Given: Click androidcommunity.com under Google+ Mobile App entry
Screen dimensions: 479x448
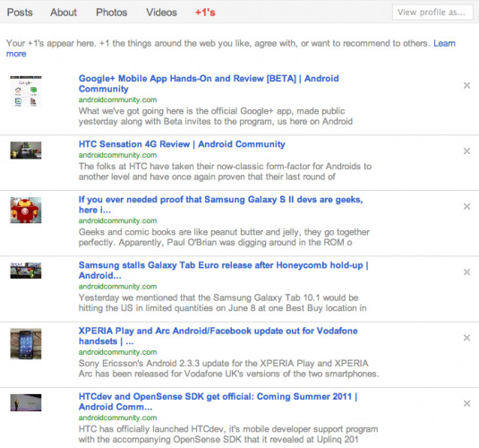Looking at the screenshot, I should [x=117, y=99].
